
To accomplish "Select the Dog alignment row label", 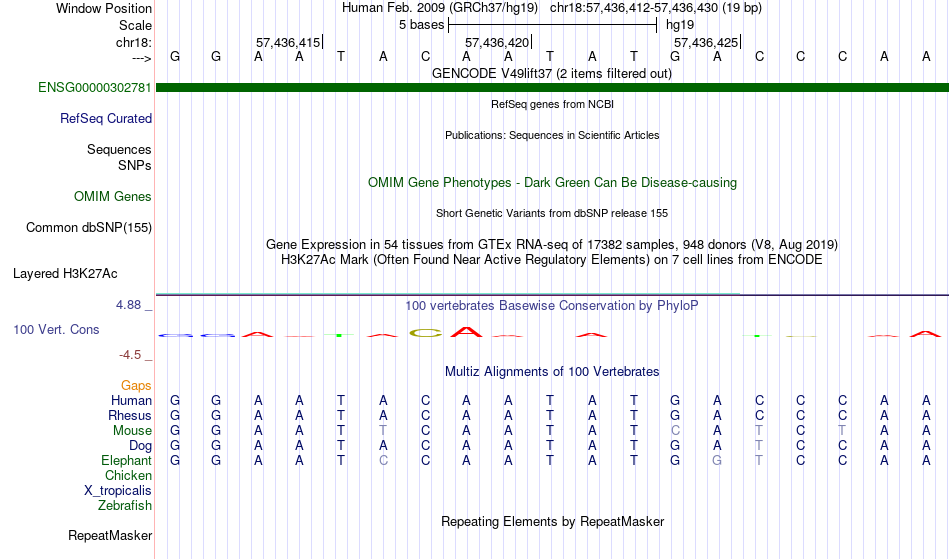I will tap(141, 446).
